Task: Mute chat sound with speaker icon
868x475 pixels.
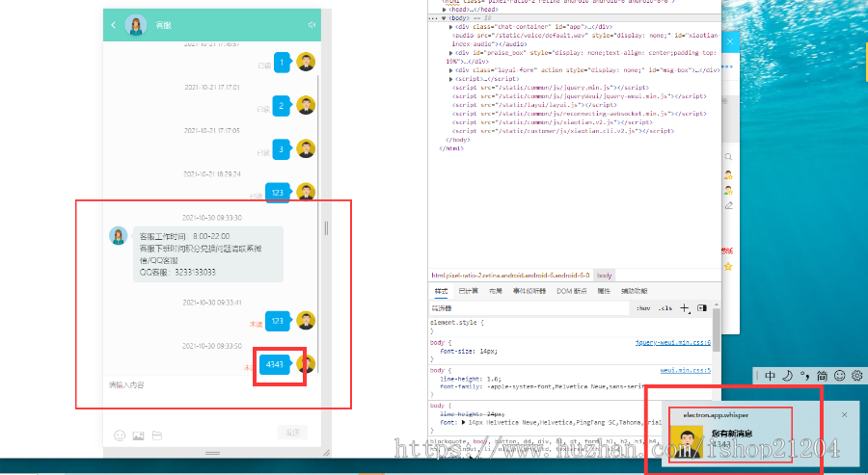Action: (312, 25)
